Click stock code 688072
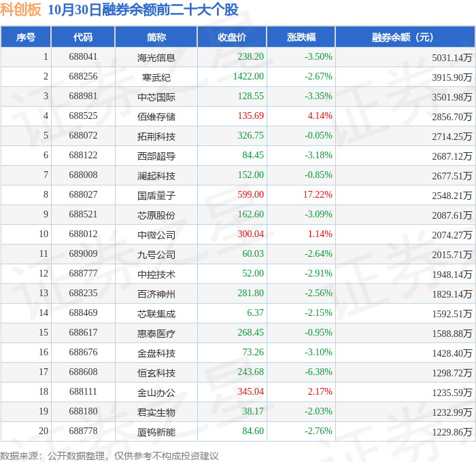This screenshot has height=462, width=476. [83, 135]
